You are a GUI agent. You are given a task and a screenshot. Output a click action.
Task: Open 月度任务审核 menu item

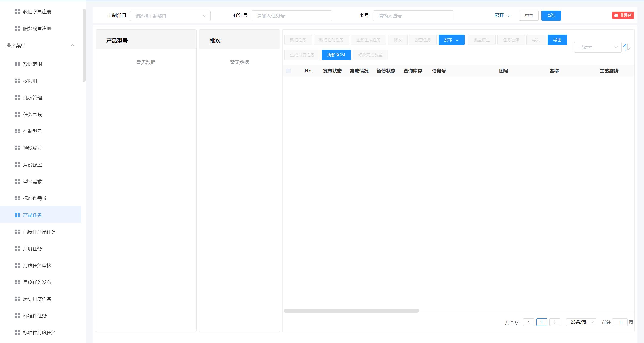(x=40, y=265)
